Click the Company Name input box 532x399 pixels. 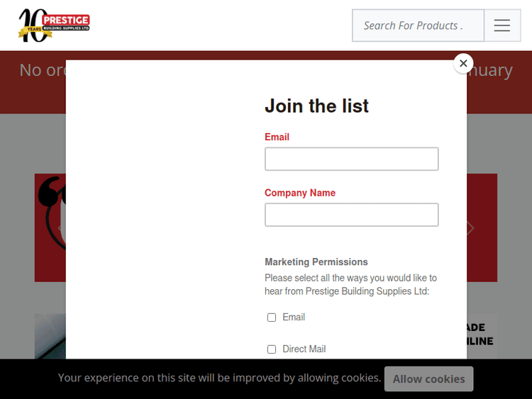coord(352,215)
